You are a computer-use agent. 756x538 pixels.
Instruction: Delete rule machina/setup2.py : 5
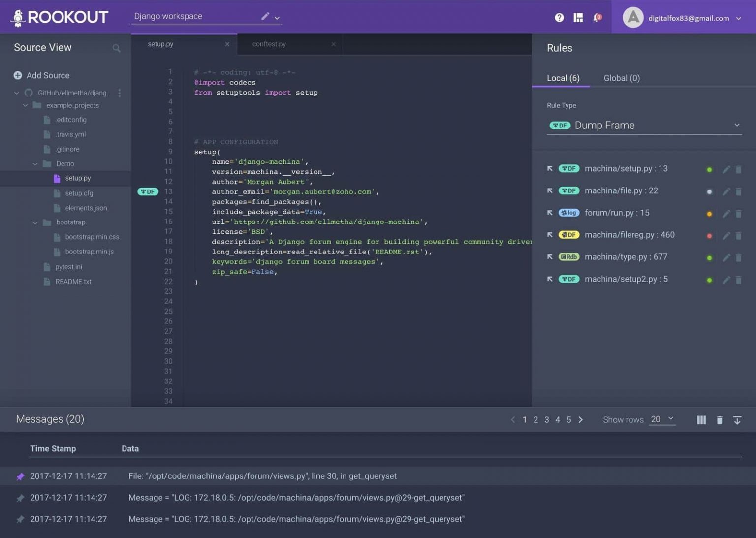pyautogui.click(x=738, y=280)
